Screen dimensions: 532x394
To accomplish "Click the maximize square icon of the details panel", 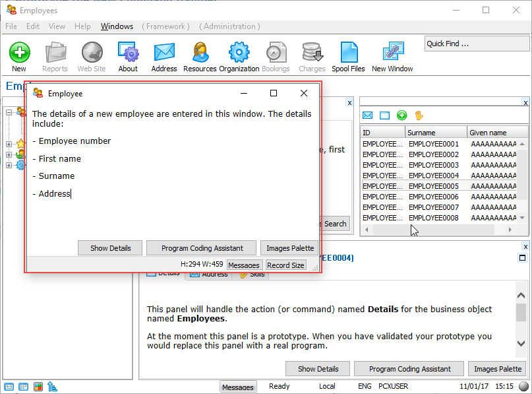I will coord(523,258).
